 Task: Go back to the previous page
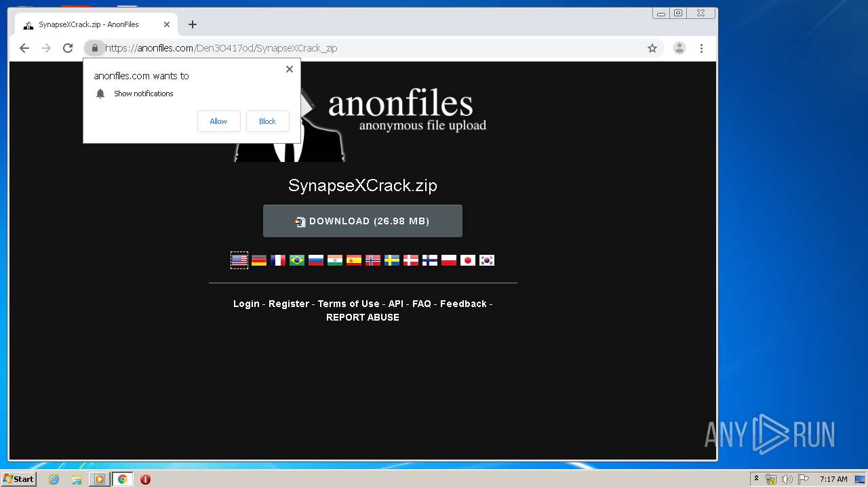click(24, 48)
